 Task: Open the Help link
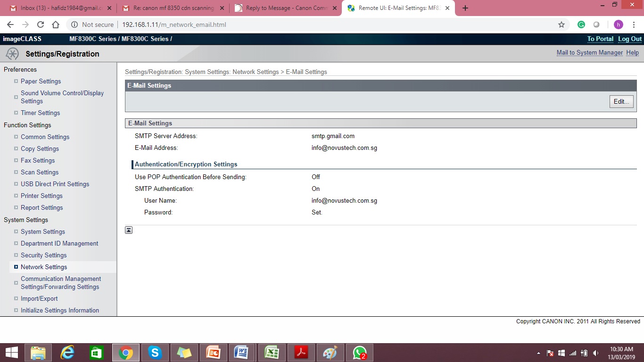[x=632, y=52]
